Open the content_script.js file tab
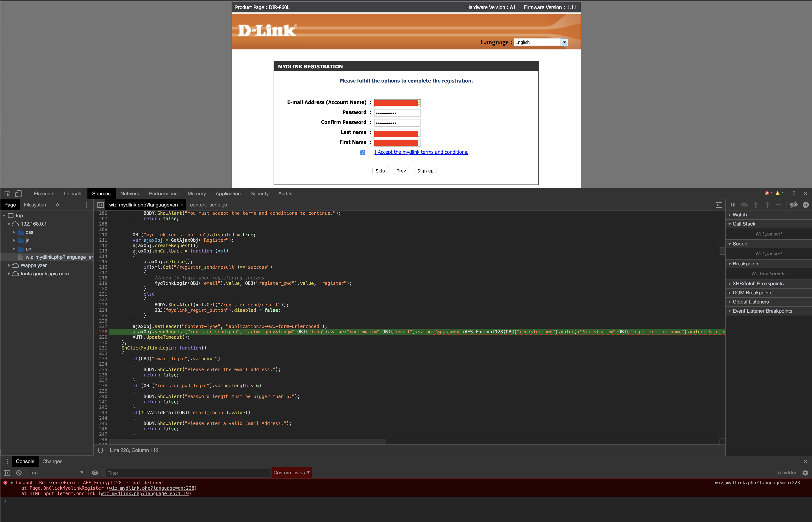This screenshot has width=812, height=522. click(208, 205)
